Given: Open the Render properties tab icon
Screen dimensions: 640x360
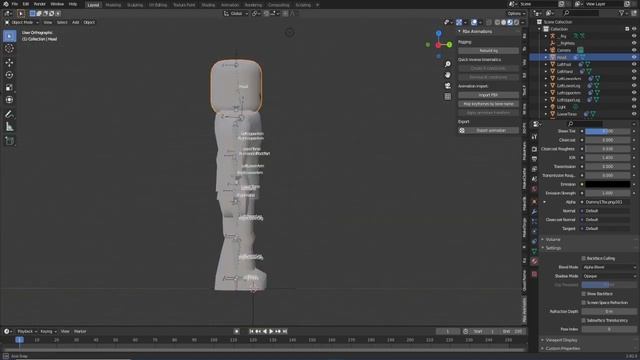Looking at the screenshot, I should coord(534,149).
